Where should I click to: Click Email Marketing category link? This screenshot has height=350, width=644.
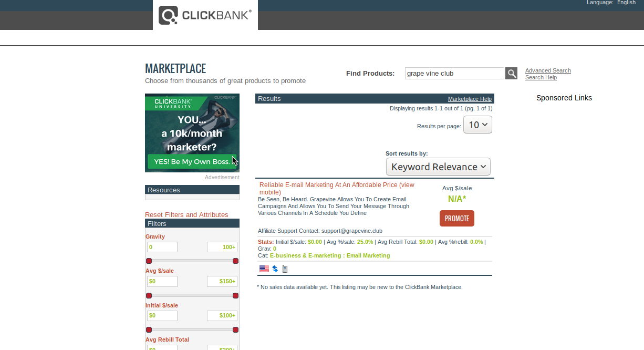pyautogui.click(x=368, y=255)
